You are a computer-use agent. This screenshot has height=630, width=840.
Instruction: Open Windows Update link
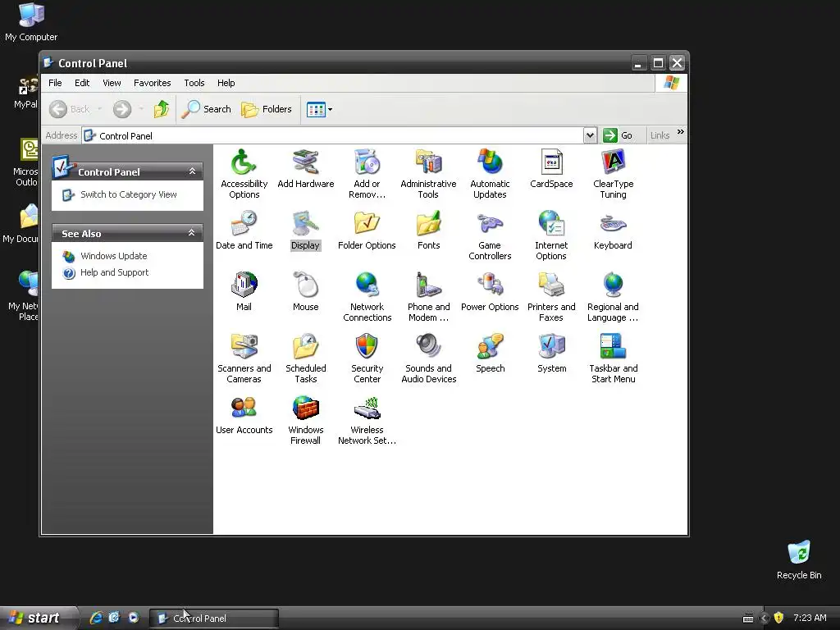(113, 256)
